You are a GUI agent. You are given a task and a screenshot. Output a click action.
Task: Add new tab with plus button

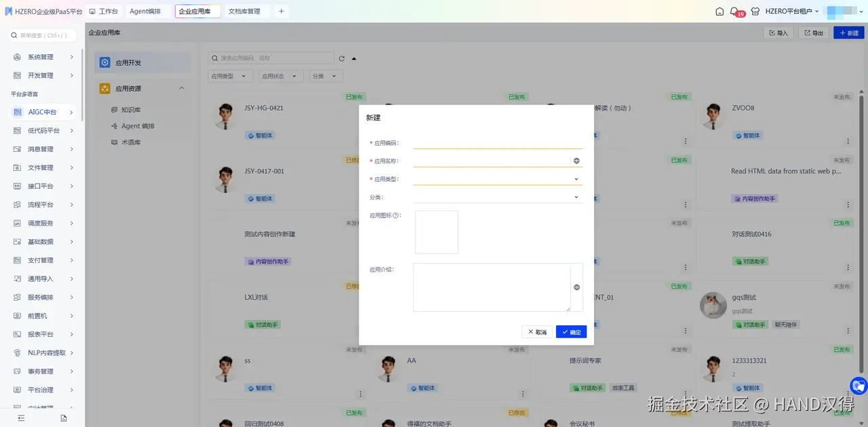pyautogui.click(x=281, y=12)
